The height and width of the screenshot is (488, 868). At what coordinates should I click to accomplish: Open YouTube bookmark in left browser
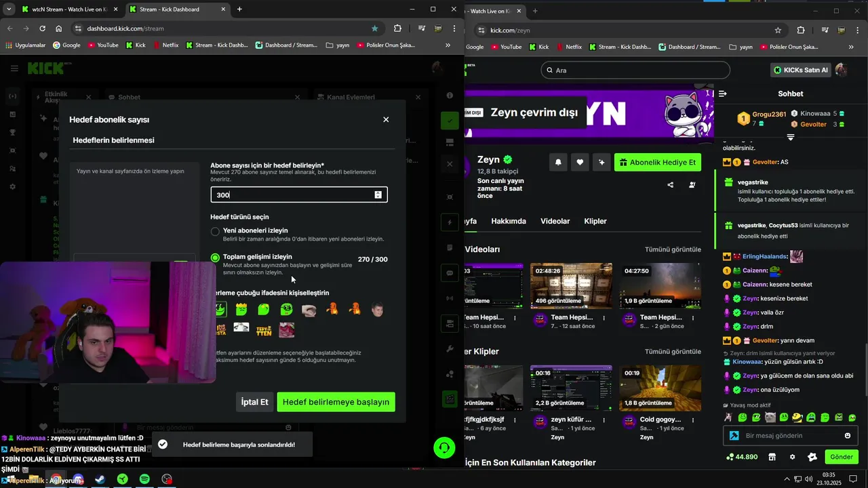102,45
